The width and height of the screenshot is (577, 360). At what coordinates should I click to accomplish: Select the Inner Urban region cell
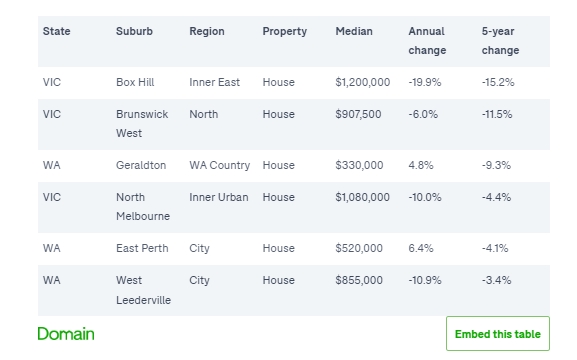[x=219, y=197]
